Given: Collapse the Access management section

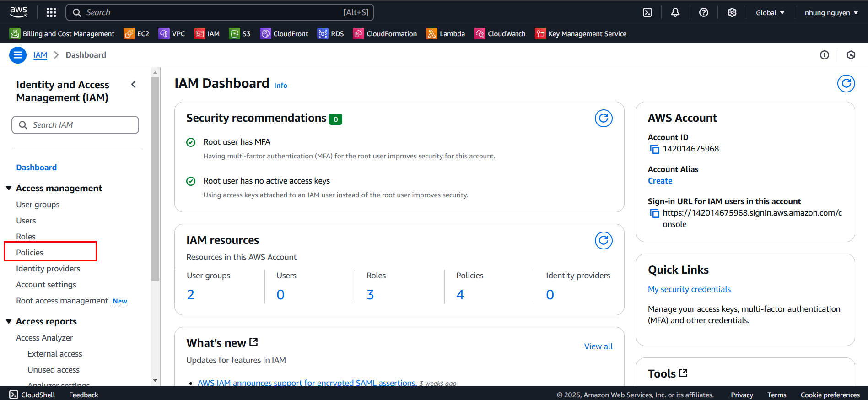Looking at the screenshot, I should click(9, 188).
